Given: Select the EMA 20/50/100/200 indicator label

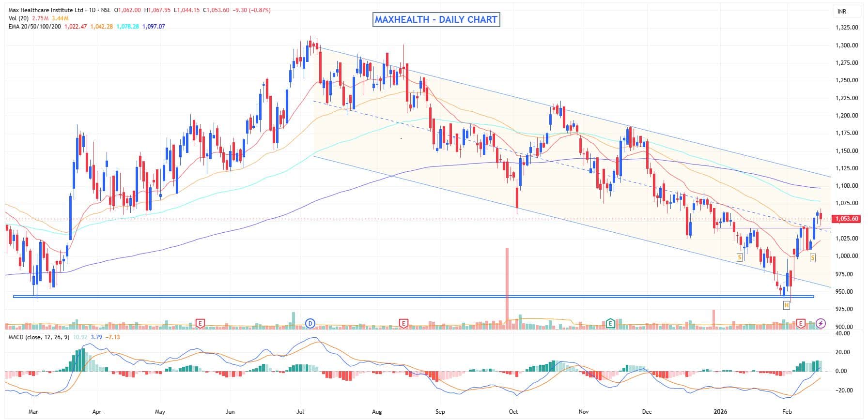Looking at the screenshot, I should pyautogui.click(x=34, y=27).
